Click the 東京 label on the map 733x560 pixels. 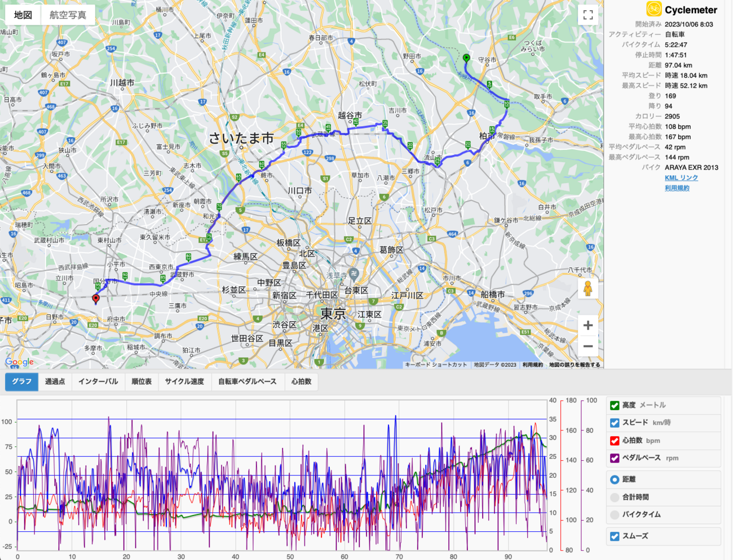[333, 314]
